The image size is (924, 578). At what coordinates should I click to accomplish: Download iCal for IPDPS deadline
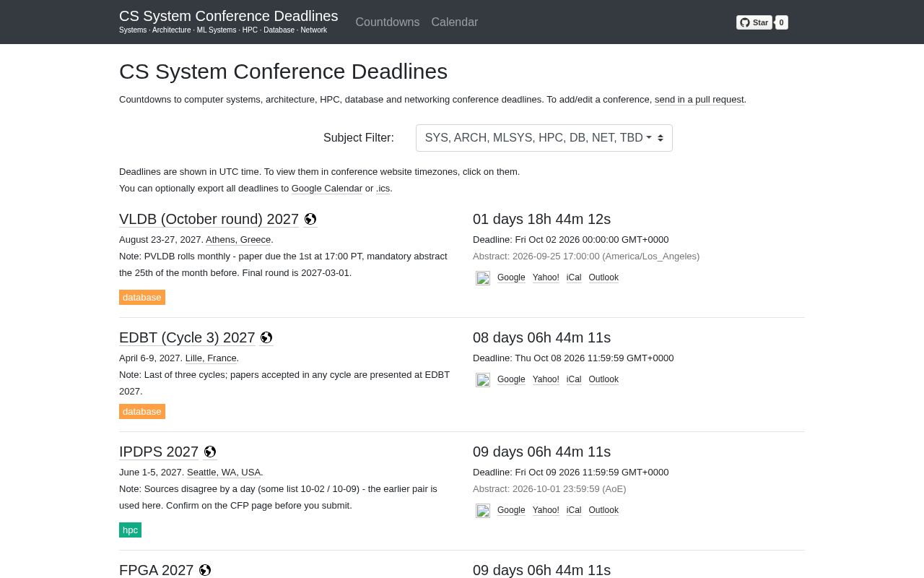[x=574, y=510]
